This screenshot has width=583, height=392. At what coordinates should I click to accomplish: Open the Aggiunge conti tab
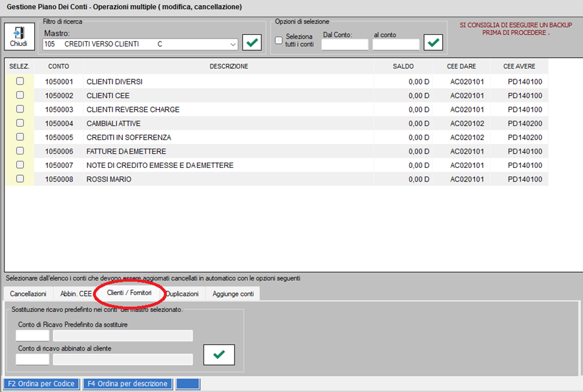[x=233, y=294]
